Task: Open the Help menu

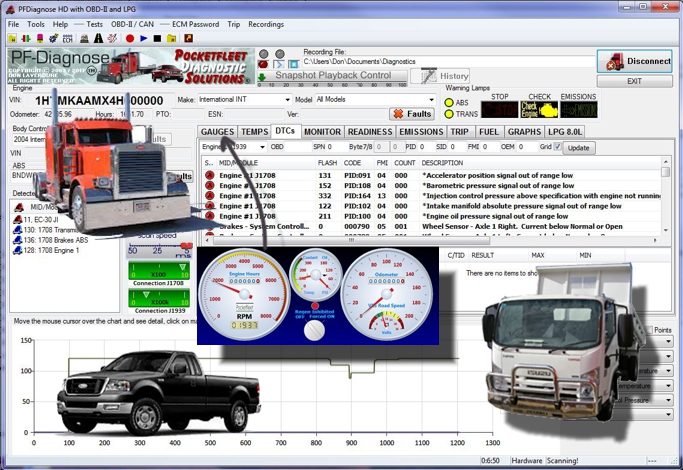Action: pos(60,24)
